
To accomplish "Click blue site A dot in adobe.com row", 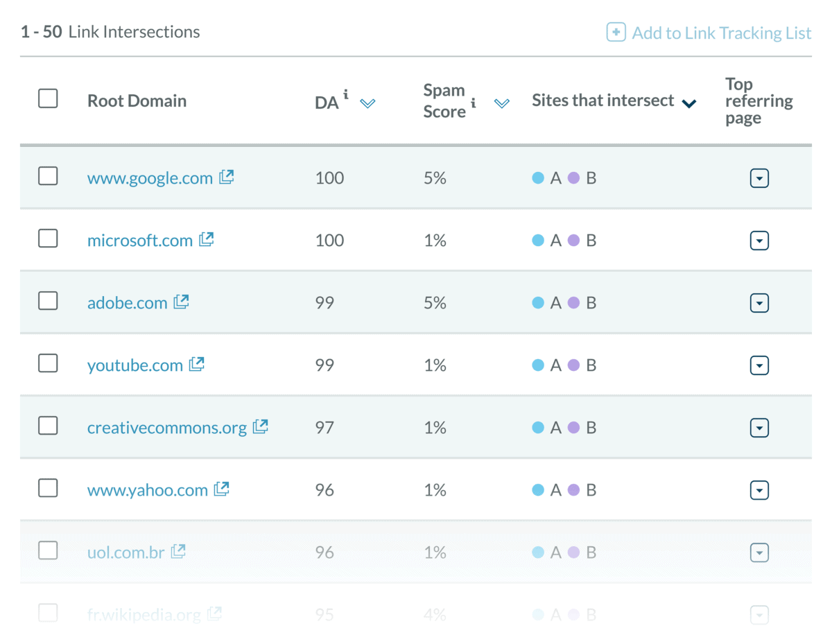I will click(537, 303).
